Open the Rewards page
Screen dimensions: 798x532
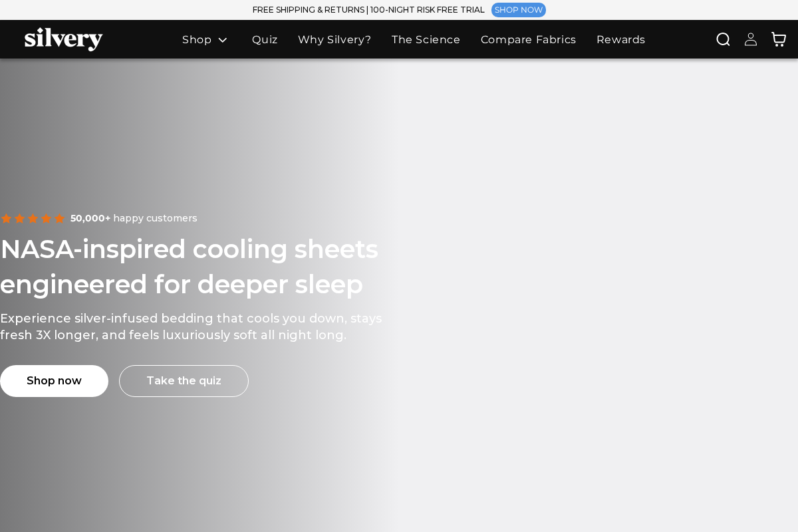[x=620, y=40]
